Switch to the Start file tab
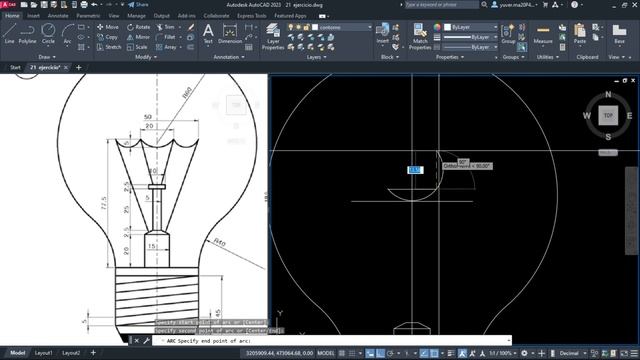The height and width of the screenshot is (360, 640). coord(15,67)
